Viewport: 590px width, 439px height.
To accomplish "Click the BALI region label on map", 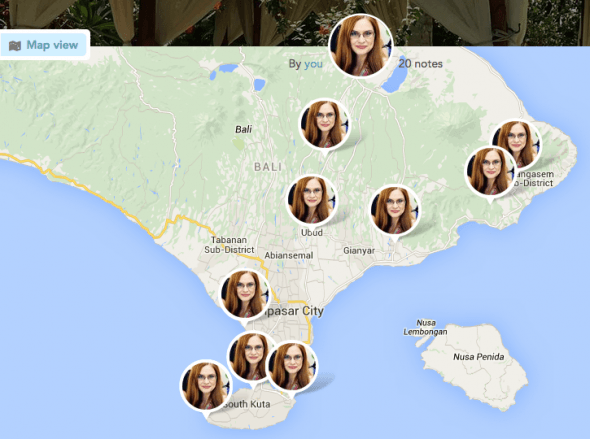I will click(268, 167).
